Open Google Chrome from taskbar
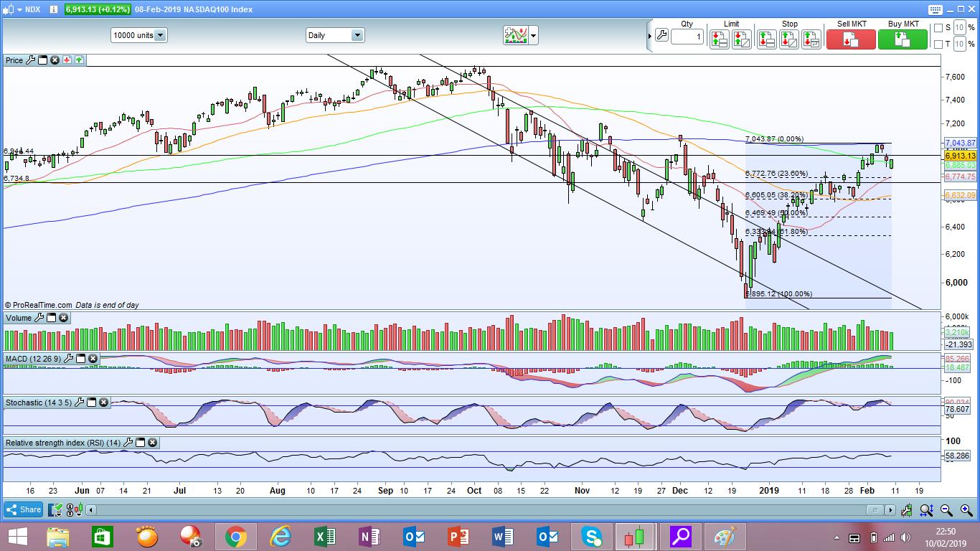 235,537
